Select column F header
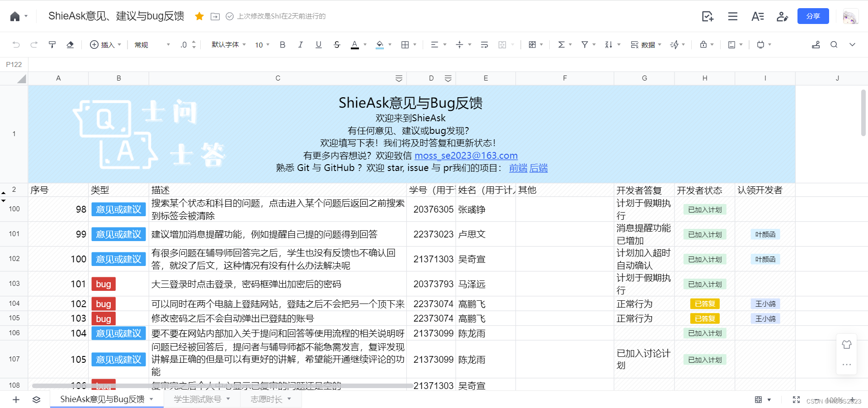This screenshot has width=868, height=408. click(565, 78)
